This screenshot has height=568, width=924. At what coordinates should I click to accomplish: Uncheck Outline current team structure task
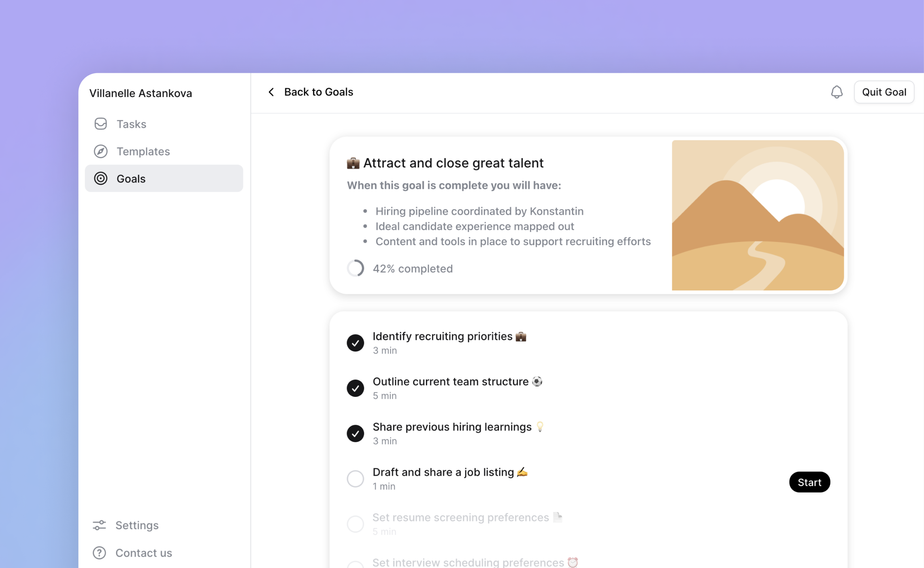tap(355, 388)
